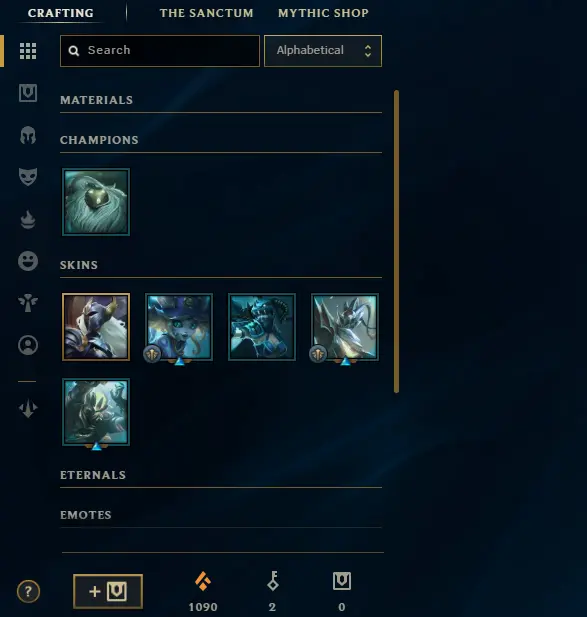
Task: Select the ward skins filter icon
Action: (28, 303)
